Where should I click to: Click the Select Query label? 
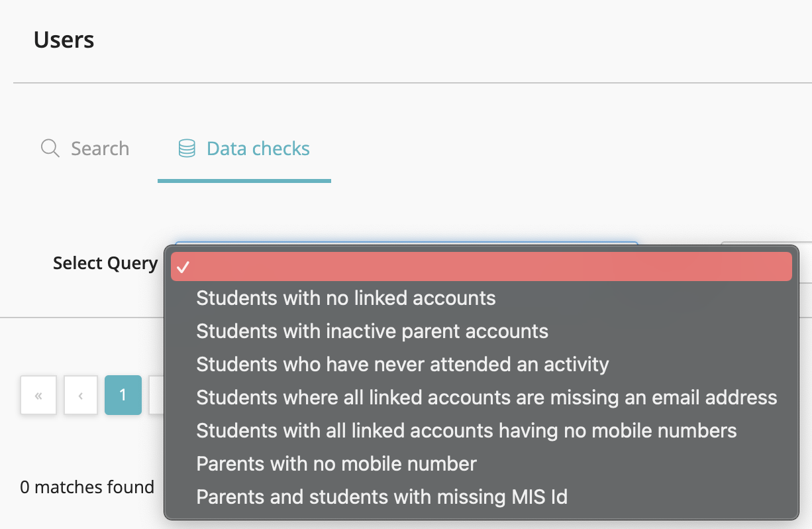point(105,263)
